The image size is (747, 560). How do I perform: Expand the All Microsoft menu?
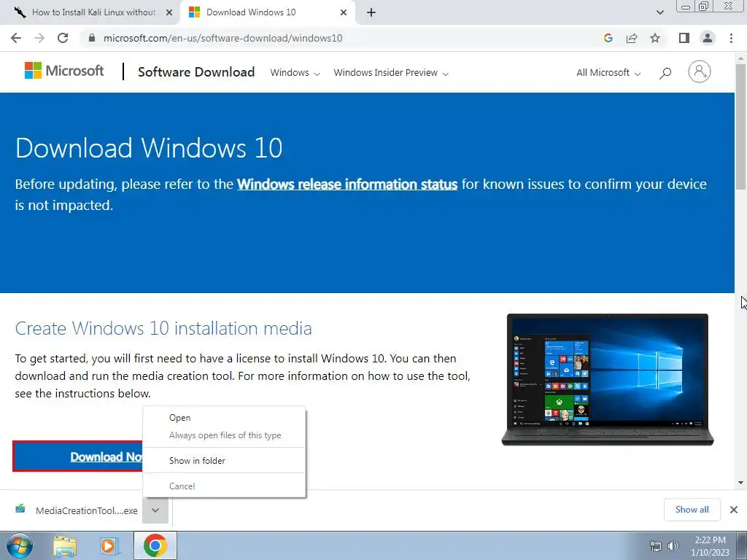(x=608, y=72)
